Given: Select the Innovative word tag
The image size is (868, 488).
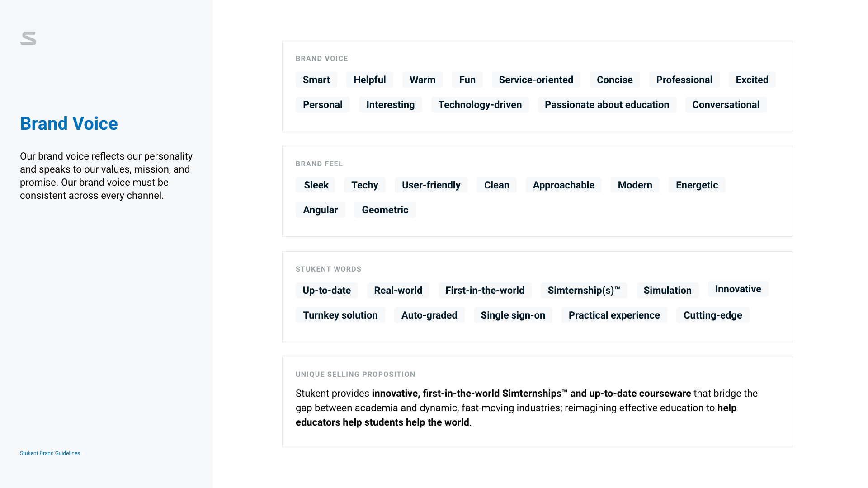Looking at the screenshot, I should tap(738, 289).
